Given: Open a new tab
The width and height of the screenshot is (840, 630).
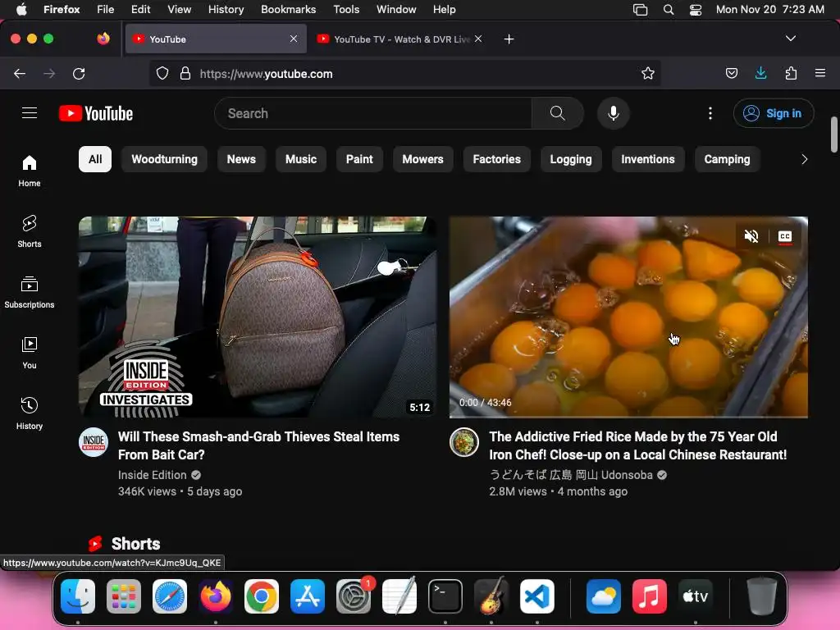Looking at the screenshot, I should pos(509,39).
